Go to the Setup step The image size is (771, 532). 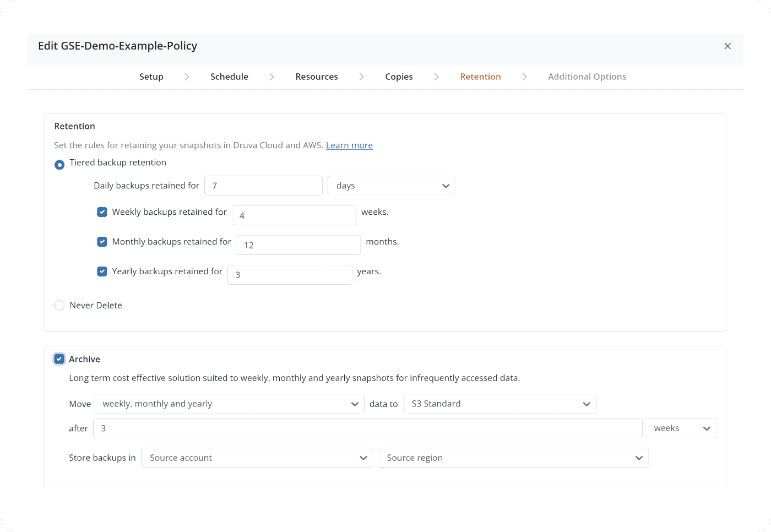click(151, 77)
